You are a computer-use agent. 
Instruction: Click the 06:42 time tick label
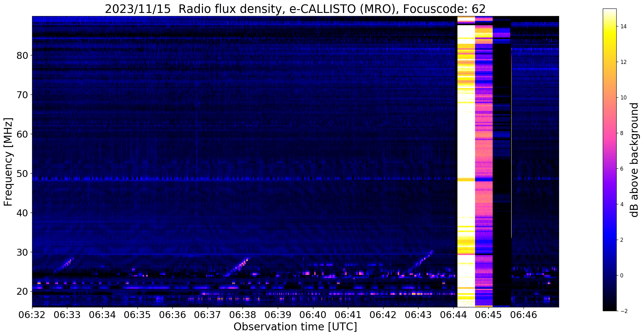coord(383,315)
